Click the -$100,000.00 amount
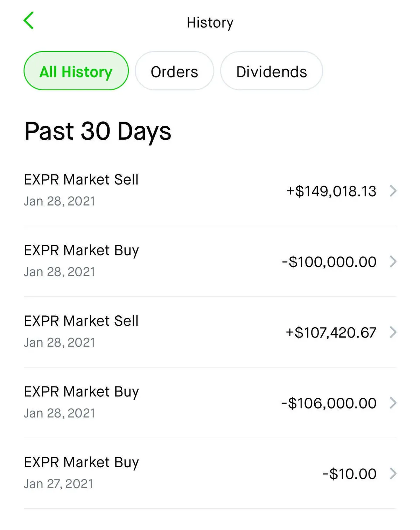The height and width of the screenshot is (530, 420). point(329,262)
